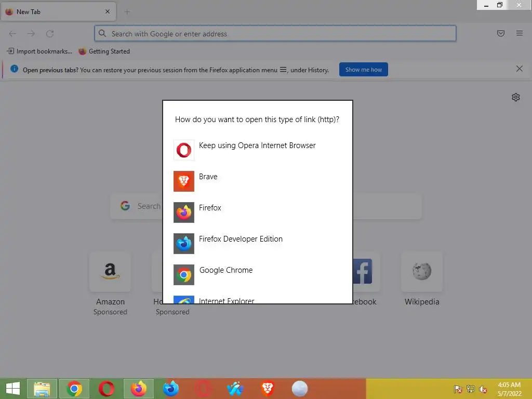Open taskbar clock showing 4:05 AM
Viewport: 532px width, 399px height.
point(509,389)
